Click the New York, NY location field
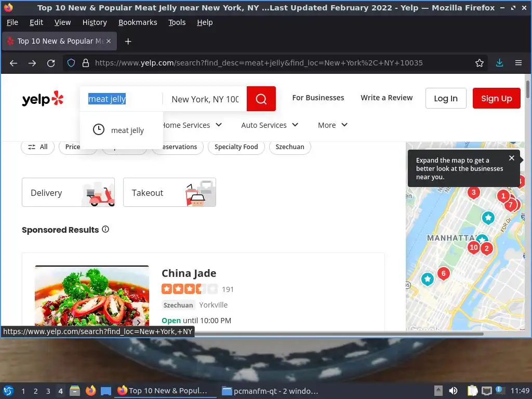Screen dimensions: 532x399 205,99
